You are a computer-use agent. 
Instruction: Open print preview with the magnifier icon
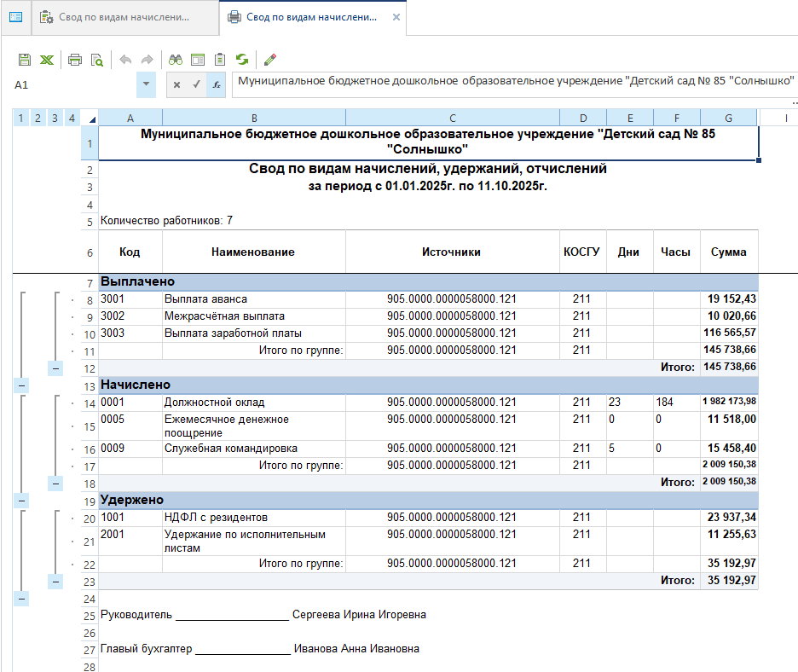point(97,60)
